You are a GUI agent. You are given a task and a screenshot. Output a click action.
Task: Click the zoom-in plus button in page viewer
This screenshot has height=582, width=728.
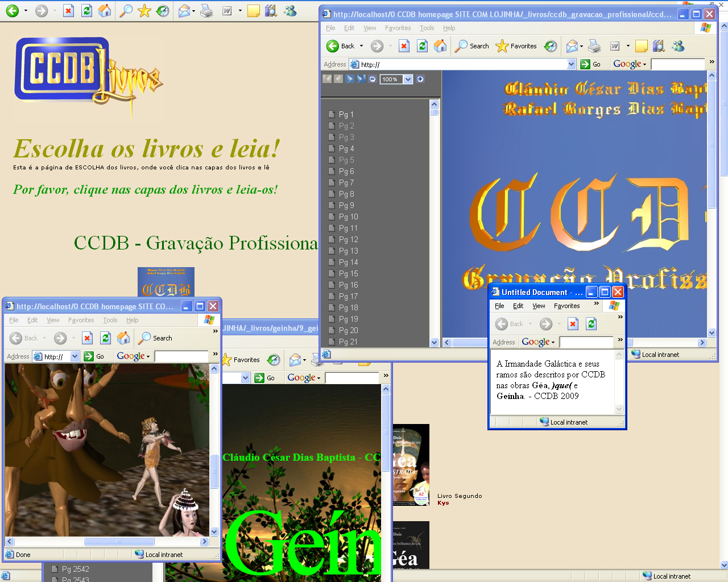[420, 79]
